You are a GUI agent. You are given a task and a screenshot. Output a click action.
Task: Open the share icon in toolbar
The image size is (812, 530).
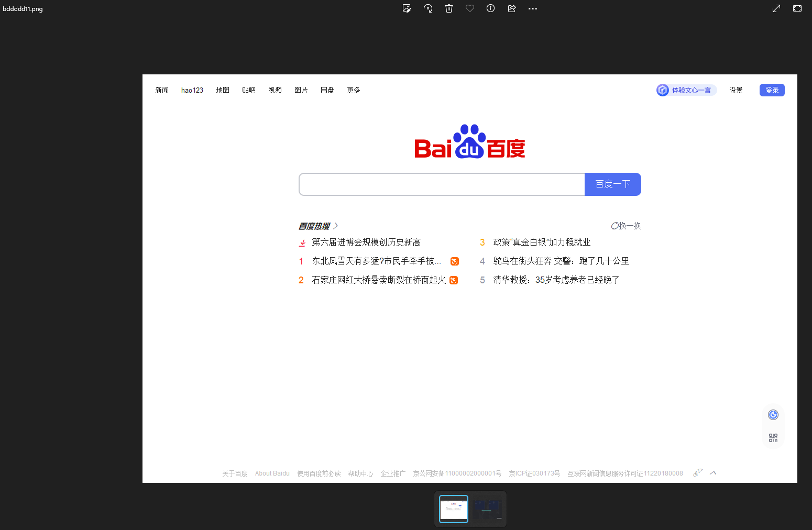pos(512,8)
